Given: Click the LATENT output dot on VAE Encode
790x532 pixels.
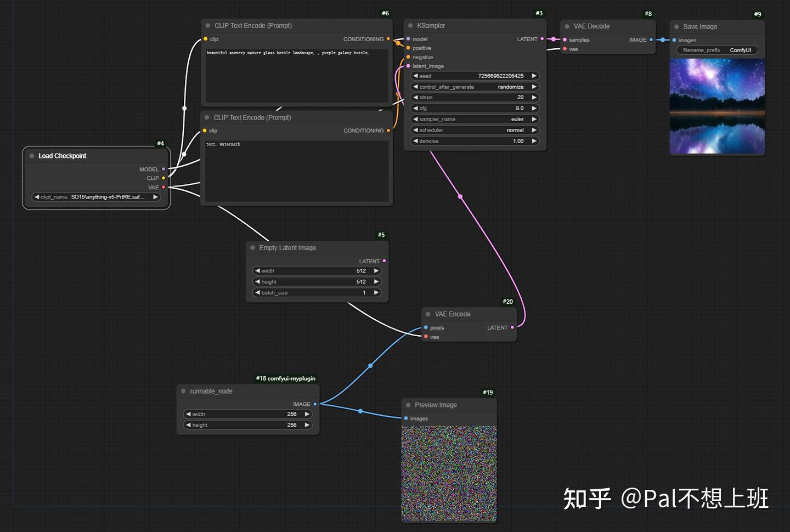Looking at the screenshot, I should click(x=512, y=327).
